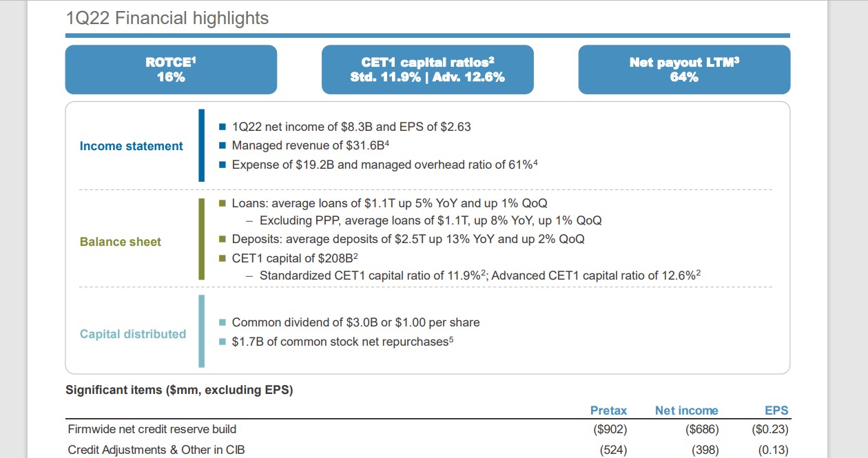The height and width of the screenshot is (458, 868).
Task: Click the "Common dividend of $3.0B" bullet line
Action: (355, 322)
